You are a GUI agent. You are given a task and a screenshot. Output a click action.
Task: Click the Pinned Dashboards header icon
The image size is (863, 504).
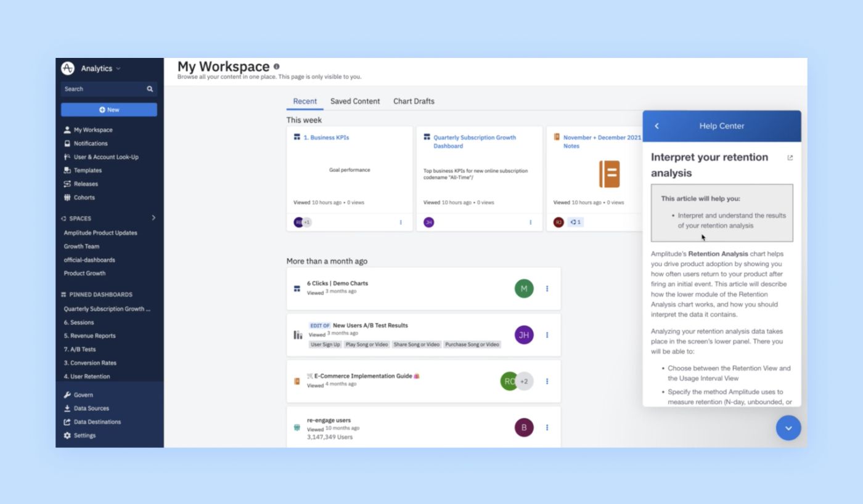pos(63,295)
